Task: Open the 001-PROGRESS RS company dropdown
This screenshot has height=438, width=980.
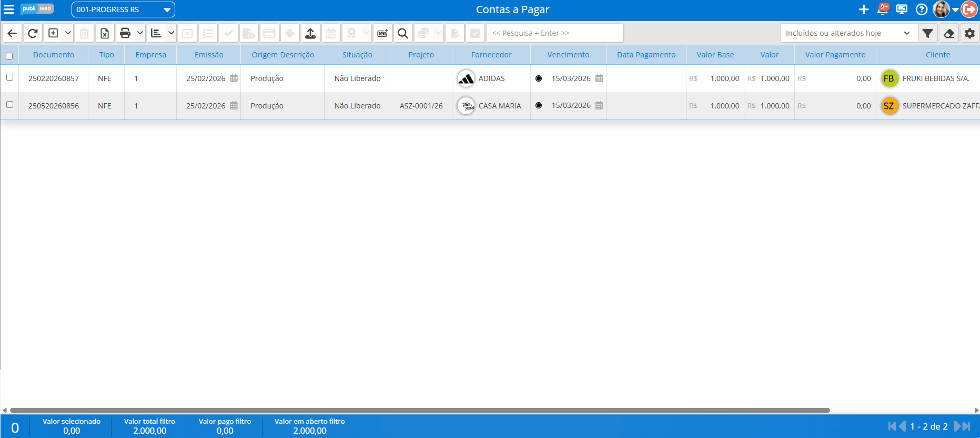Action: pos(123,9)
